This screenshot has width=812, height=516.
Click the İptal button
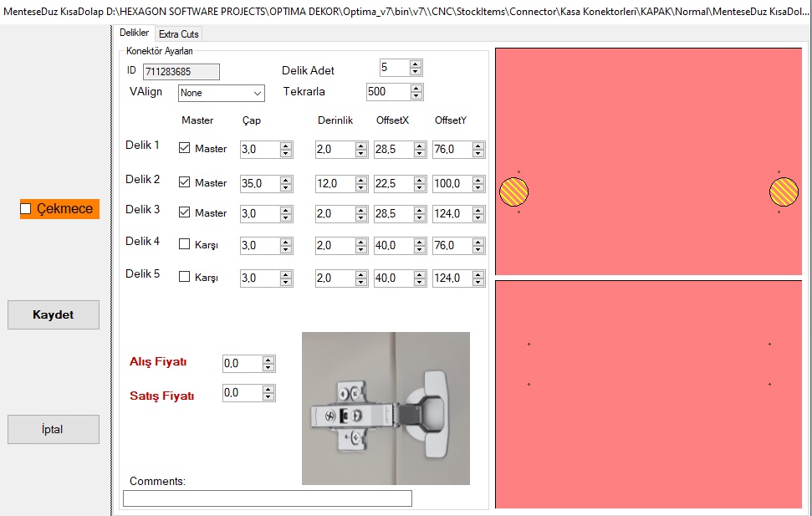[54, 430]
